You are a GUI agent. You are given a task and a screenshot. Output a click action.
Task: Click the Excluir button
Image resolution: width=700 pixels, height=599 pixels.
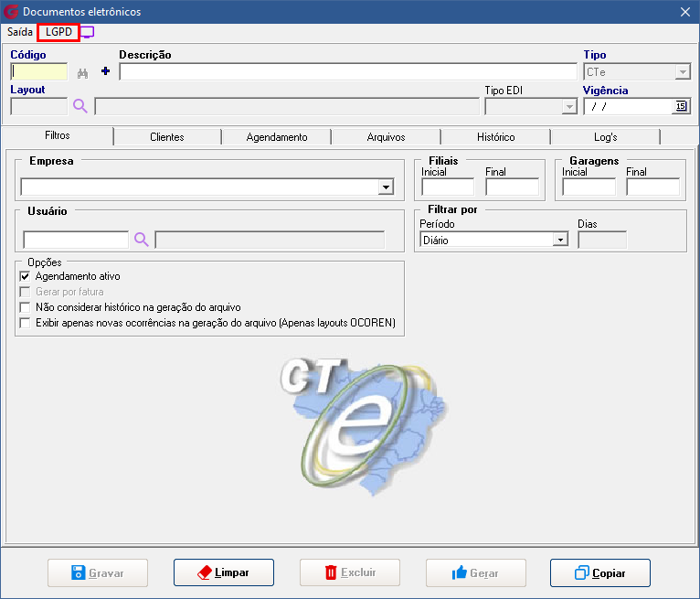pos(350,572)
